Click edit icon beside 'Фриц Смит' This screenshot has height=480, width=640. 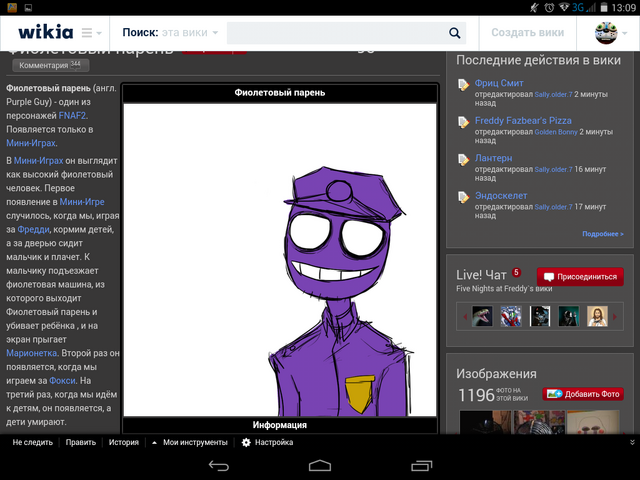[x=463, y=85]
